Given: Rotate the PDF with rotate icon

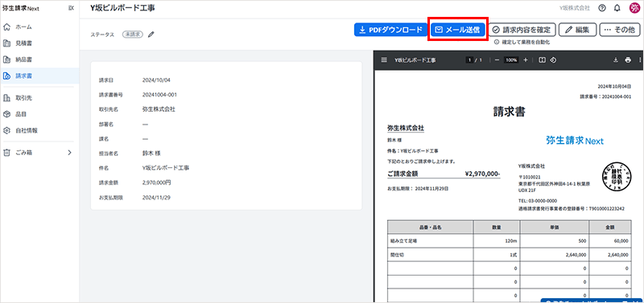Looking at the screenshot, I should point(553,59).
